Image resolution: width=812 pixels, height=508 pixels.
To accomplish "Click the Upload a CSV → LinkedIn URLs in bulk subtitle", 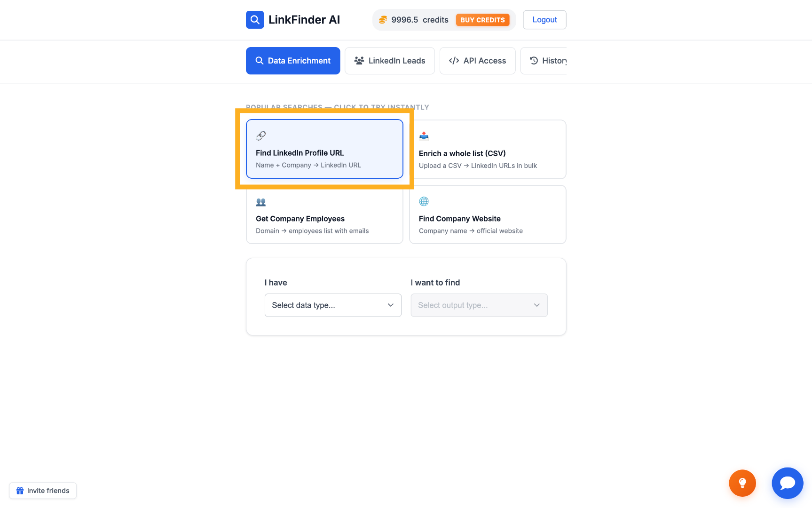I will [x=478, y=166].
